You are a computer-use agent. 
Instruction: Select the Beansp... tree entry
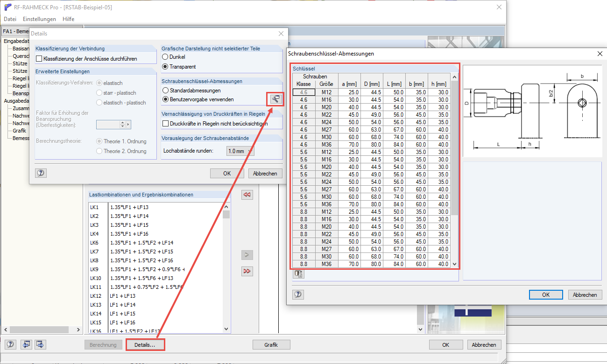point(21,93)
